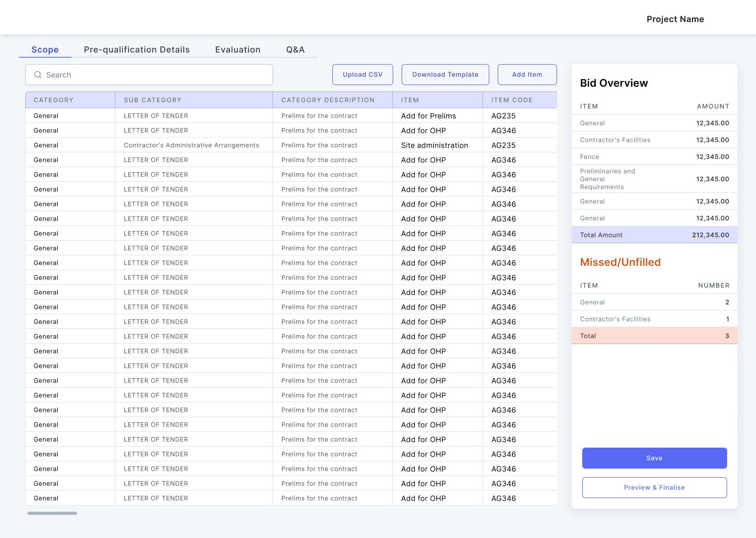Switch to the Q&A tab
The image size is (756, 538).
click(295, 49)
